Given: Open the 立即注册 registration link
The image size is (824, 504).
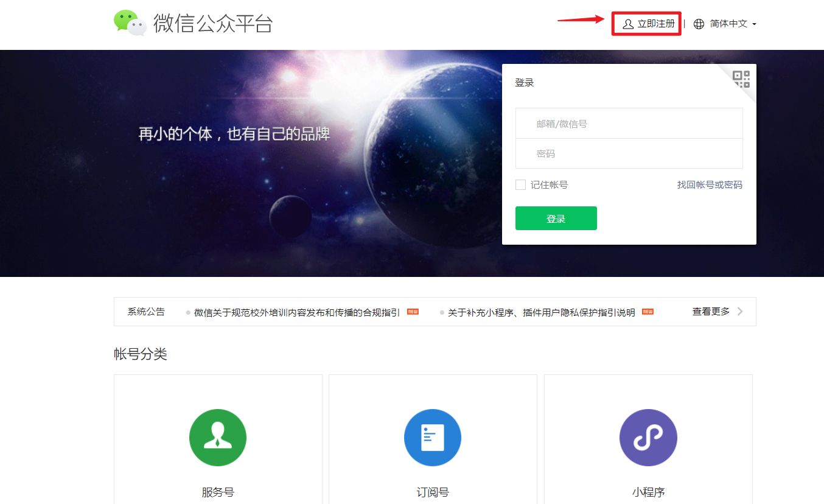Looking at the screenshot, I should pyautogui.click(x=649, y=24).
